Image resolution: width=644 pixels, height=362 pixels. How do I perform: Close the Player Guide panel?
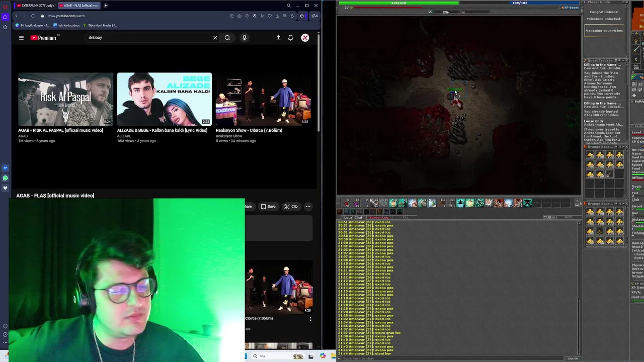[x=626, y=3]
